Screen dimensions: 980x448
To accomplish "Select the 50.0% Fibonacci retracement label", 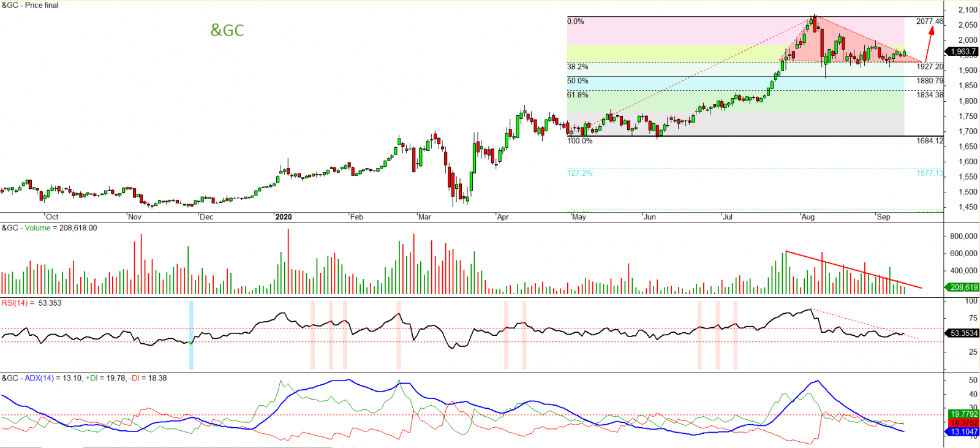I will pos(578,81).
